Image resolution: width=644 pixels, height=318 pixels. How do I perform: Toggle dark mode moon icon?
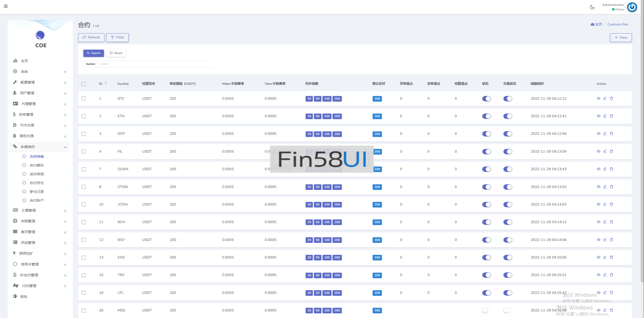[x=592, y=7]
